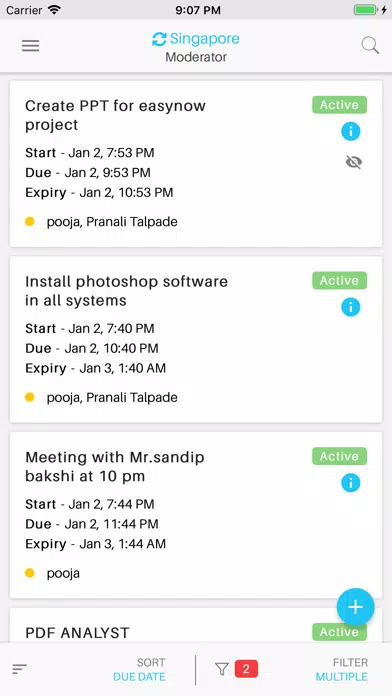Tap yellow status dot on Meeting task
The image size is (392, 696).
tap(30, 573)
